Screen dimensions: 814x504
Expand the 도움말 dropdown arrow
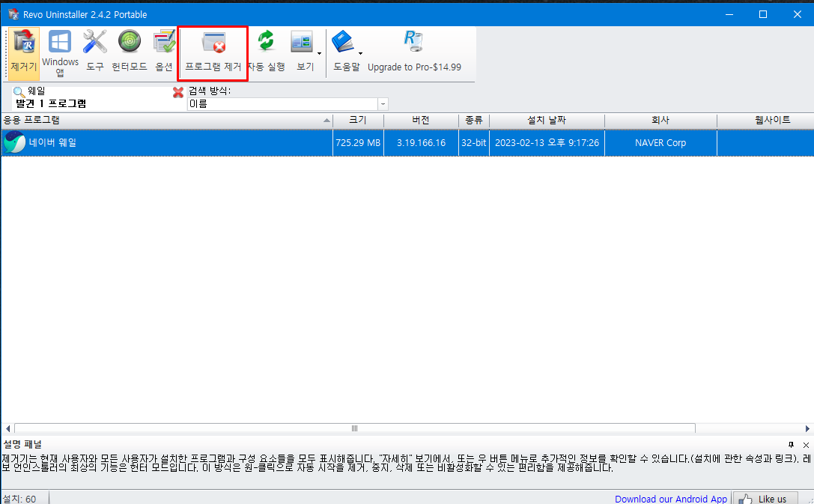(360, 53)
